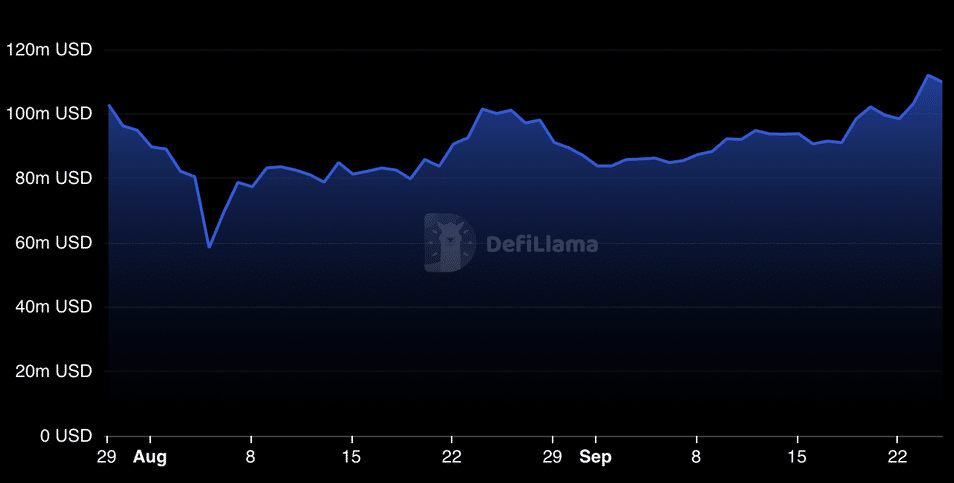Select the 22 date tick in September
954x483 pixels.
click(x=898, y=457)
